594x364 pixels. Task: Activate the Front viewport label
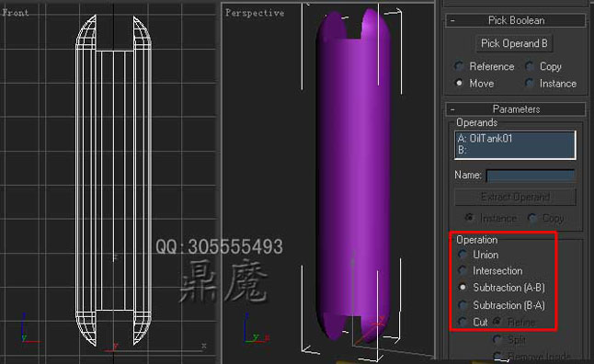(16, 13)
